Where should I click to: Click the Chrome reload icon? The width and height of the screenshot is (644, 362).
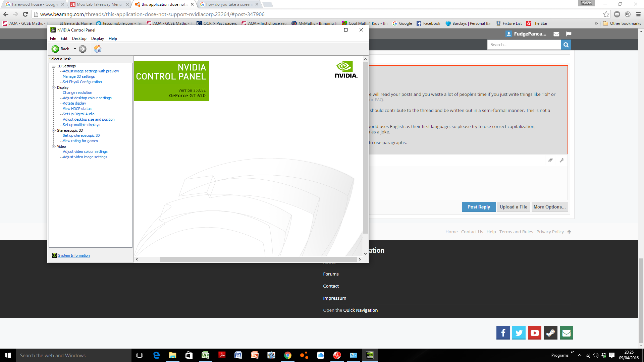[25, 14]
